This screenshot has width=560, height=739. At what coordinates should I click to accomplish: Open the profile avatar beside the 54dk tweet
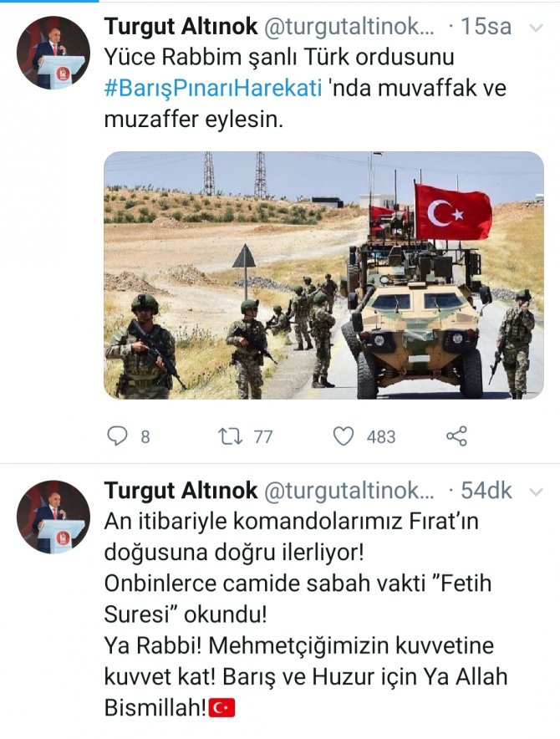click(53, 517)
